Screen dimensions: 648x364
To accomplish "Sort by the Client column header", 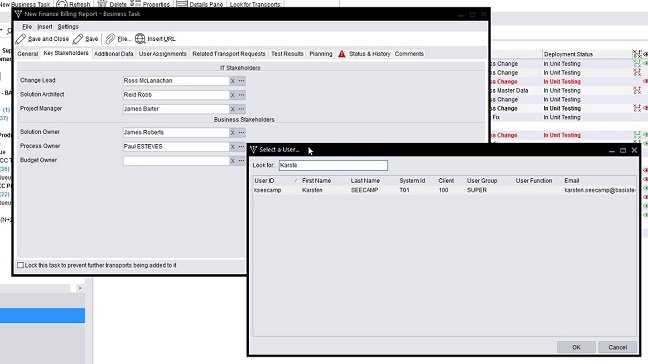I will click(x=450, y=181).
